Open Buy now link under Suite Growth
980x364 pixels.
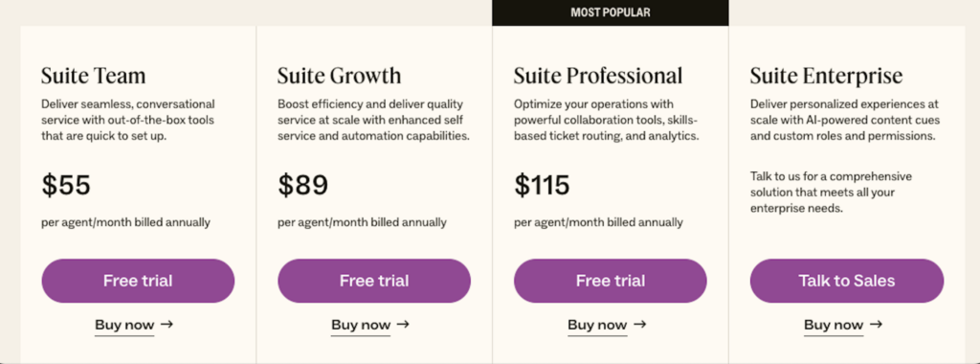click(x=361, y=325)
